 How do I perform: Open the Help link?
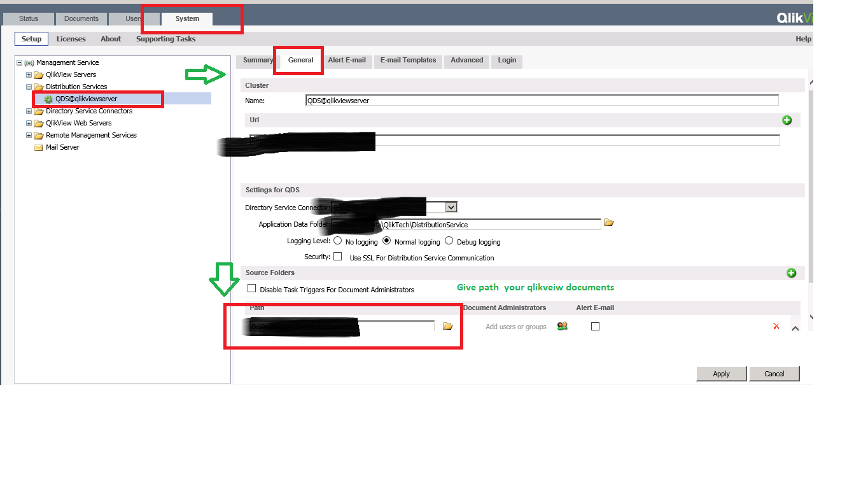pos(804,39)
